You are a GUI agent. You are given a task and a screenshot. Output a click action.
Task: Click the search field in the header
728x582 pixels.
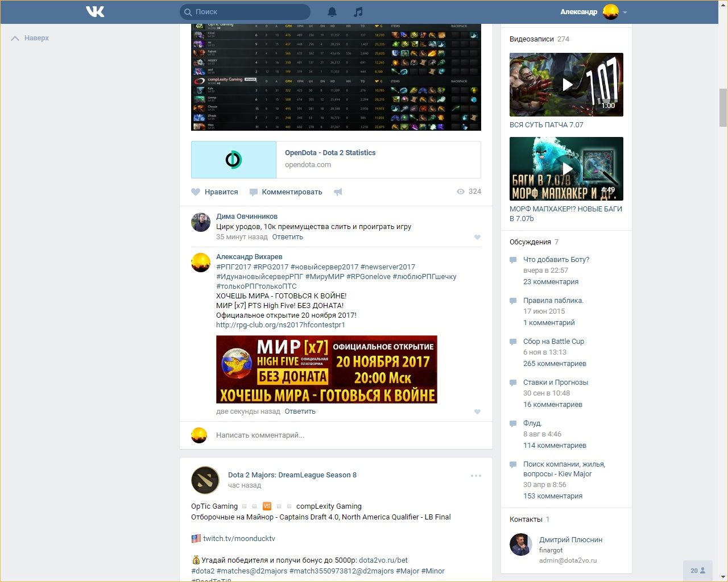pos(245,12)
